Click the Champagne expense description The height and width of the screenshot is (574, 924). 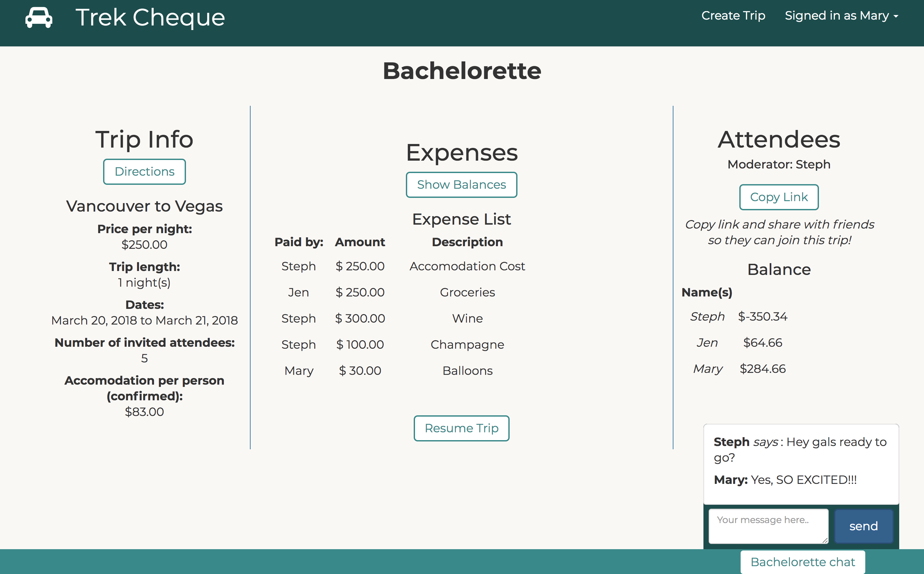(x=467, y=345)
